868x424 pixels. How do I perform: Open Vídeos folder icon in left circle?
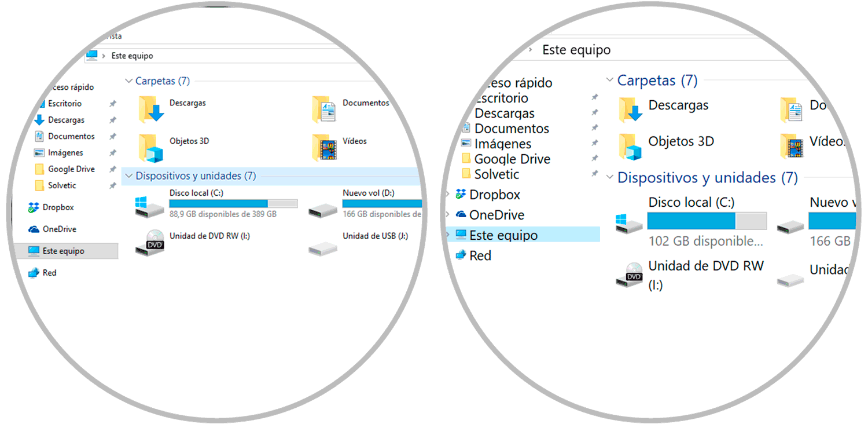coord(324,147)
